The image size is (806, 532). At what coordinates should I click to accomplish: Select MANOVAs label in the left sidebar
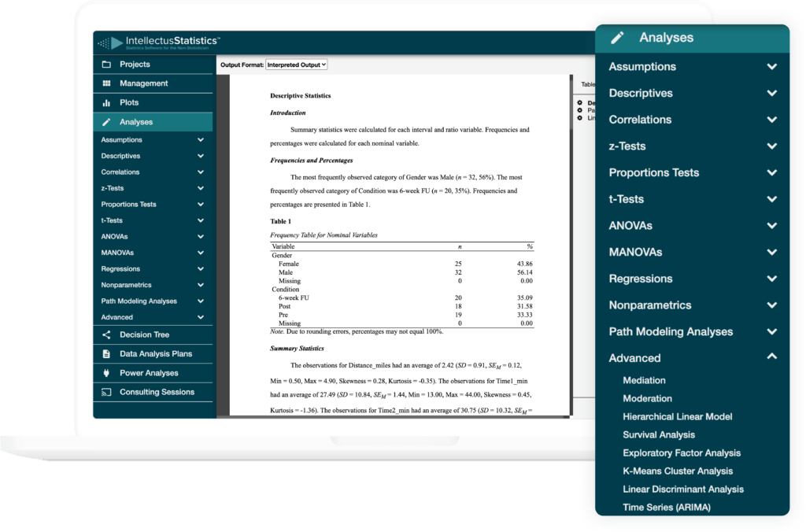point(117,253)
